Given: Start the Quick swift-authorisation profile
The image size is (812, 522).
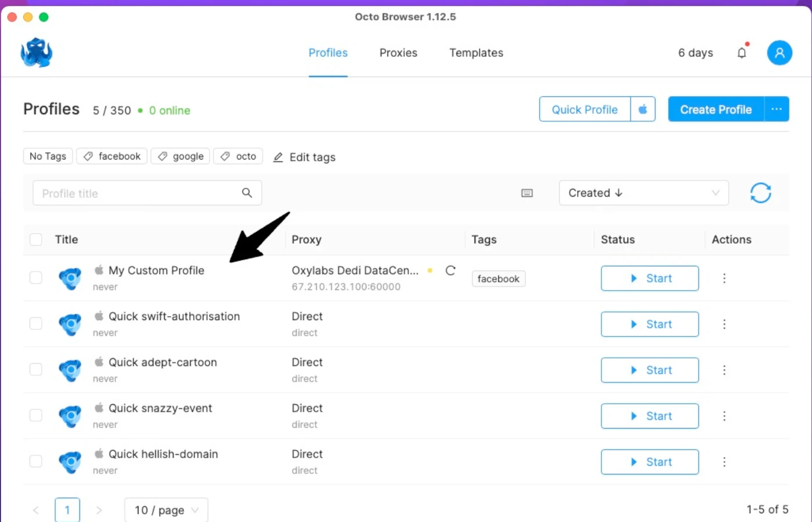Looking at the screenshot, I should coord(650,324).
